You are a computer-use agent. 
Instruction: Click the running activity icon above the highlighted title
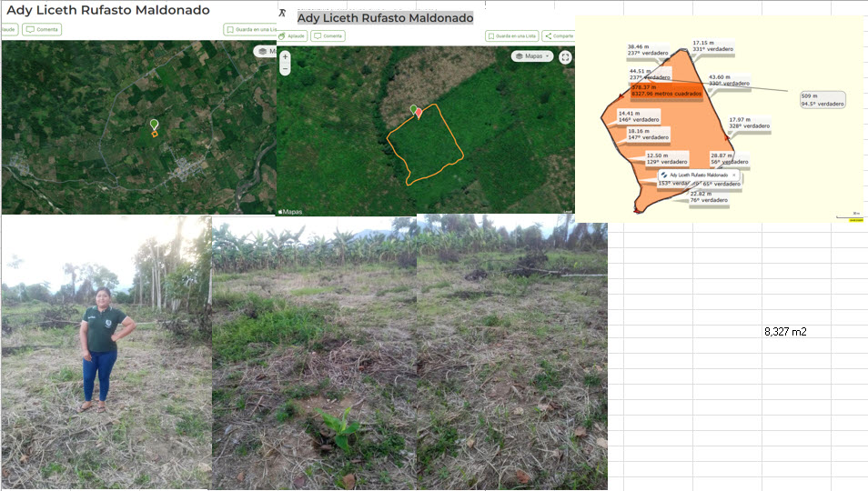(282, 14)
